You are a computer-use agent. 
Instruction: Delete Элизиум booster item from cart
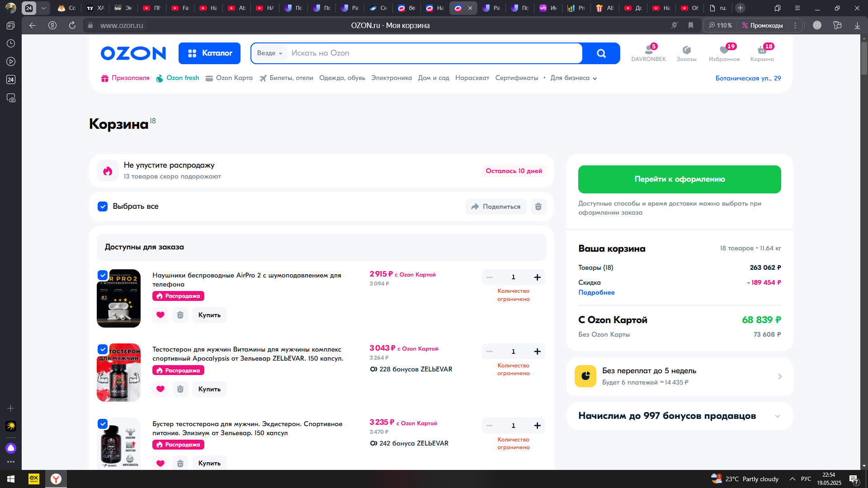point(180,463)
